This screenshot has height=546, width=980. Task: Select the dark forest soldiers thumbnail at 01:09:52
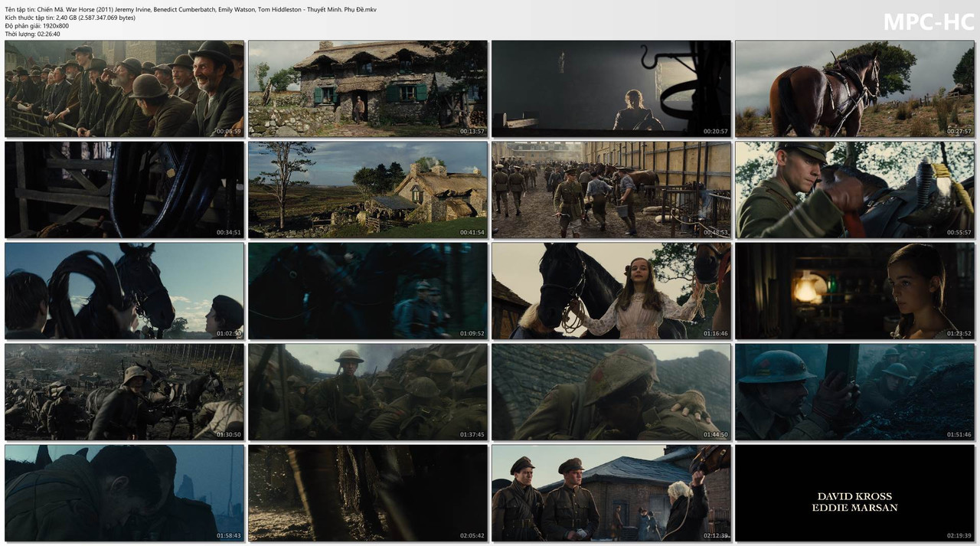click(367, 291)
